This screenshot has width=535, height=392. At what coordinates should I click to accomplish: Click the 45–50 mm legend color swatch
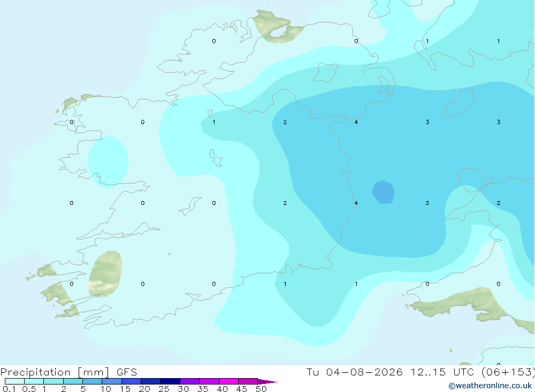pyautogui.click(x=248, y=381)
